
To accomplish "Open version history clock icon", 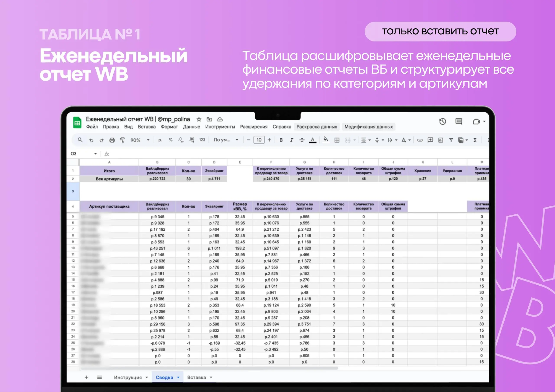I will pos(442,121).
